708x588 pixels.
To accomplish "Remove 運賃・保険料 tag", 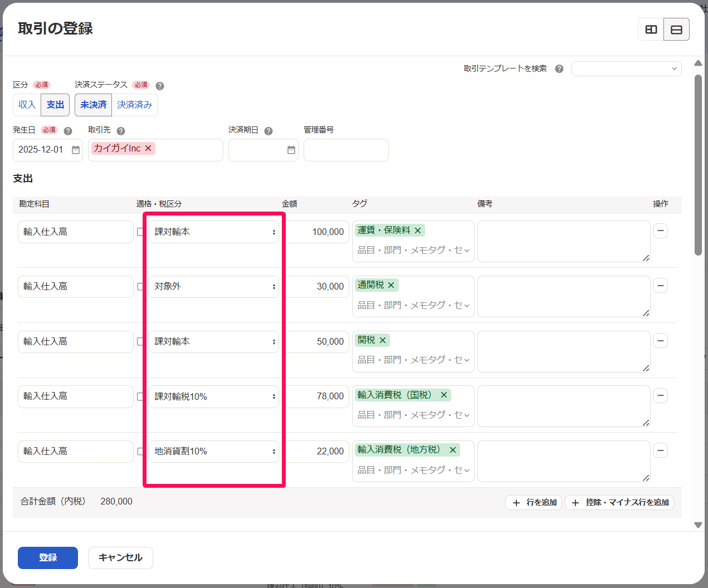I will 418,230.
